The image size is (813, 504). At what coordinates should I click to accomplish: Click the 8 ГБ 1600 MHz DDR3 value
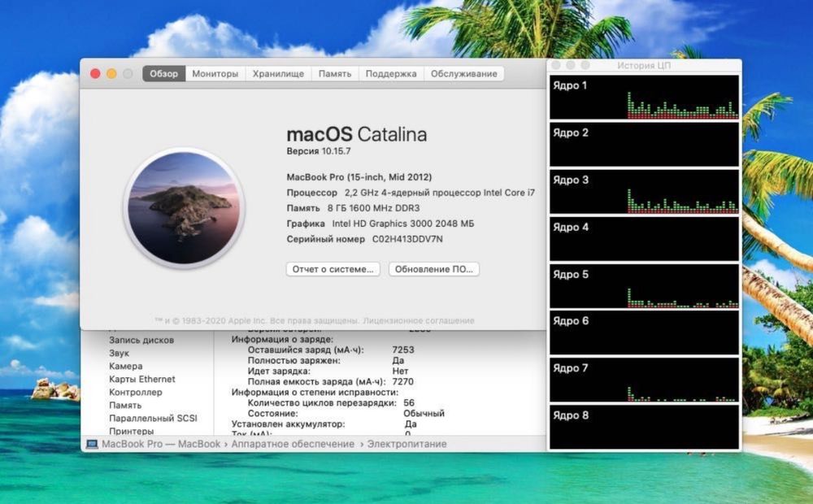pyautogui.click(x=374, y=208)
